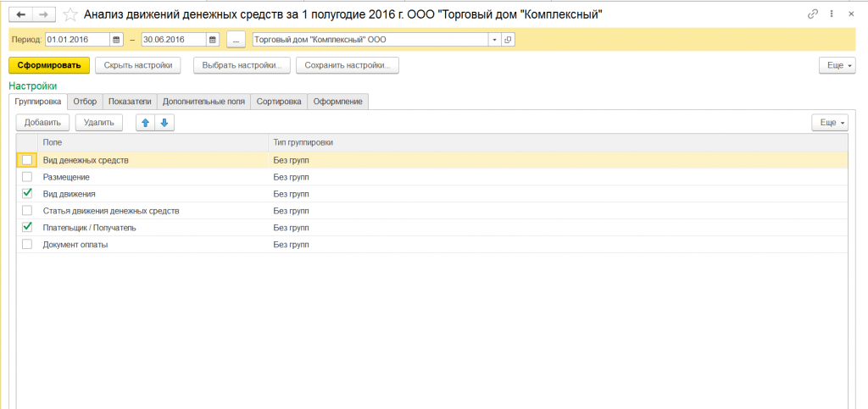
Task: Click the back navigation arrow
Action: [x=21, y=14]
